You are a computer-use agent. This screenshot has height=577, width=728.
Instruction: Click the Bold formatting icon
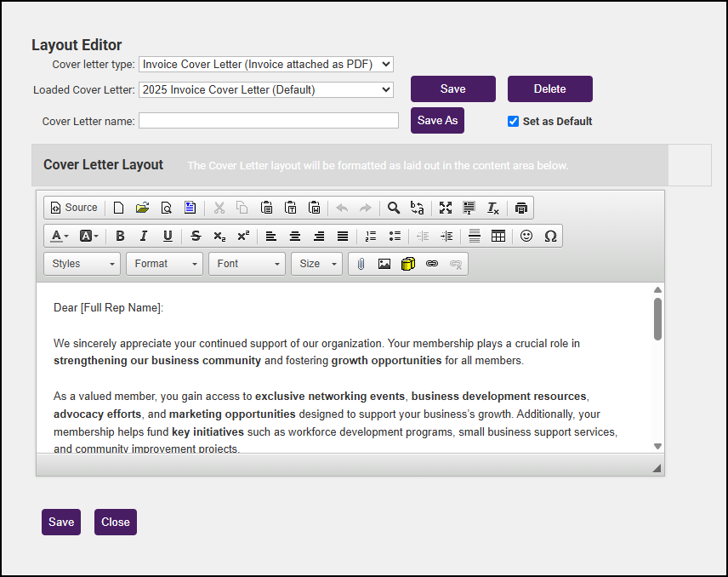tap(120, 236)
